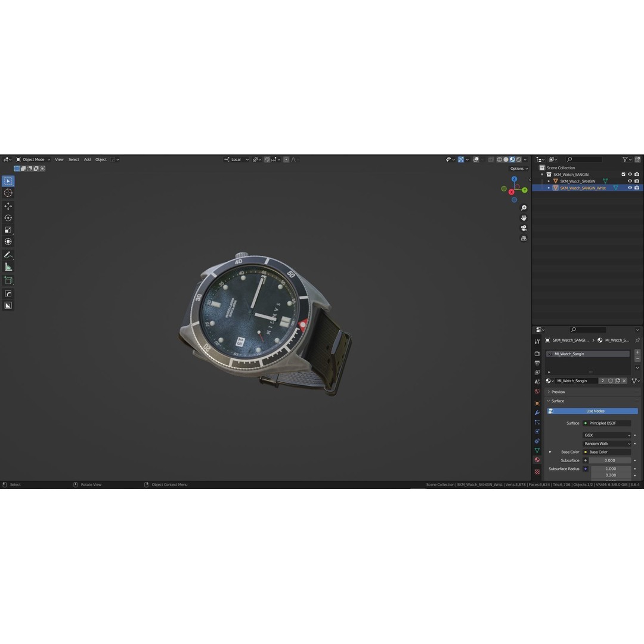Screen dimensions: 644x644
Task: Switch to solid viewport shading
Action: point(506,160)
